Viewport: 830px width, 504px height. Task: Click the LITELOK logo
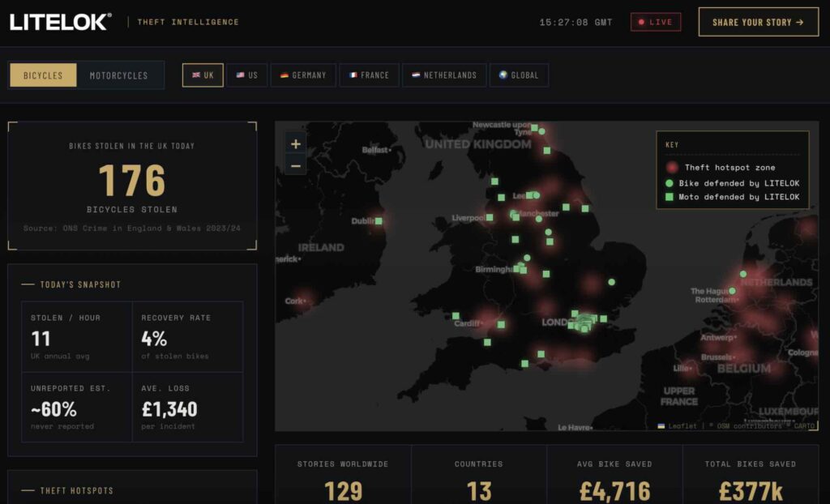[60, 22]
